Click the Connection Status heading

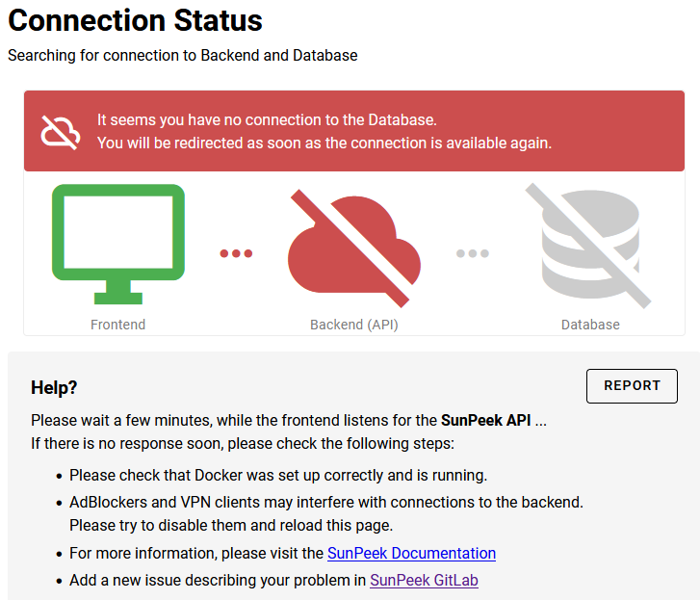(x=136, y=20)
